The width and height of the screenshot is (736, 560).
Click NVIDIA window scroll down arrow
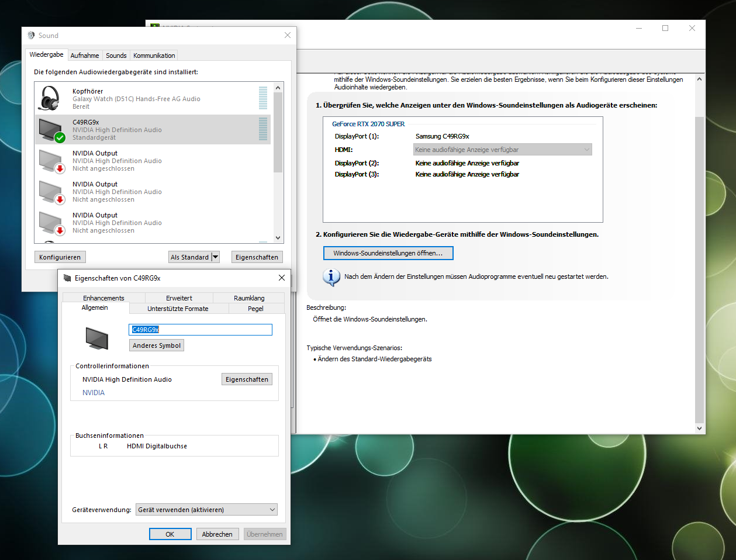700,428
